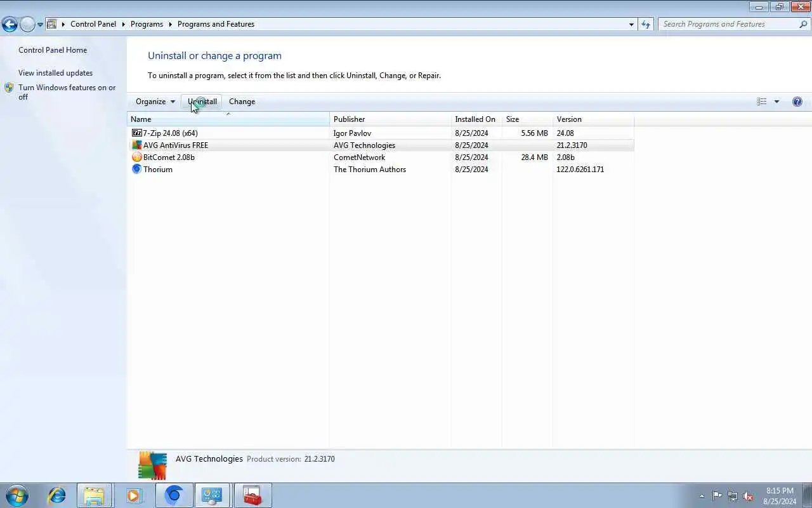
Task: Click Control Panel taskbar icon
Action: point(212,495)
